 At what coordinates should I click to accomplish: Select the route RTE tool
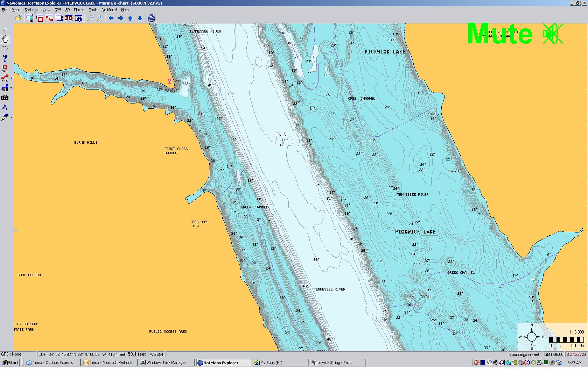point(5,78)
